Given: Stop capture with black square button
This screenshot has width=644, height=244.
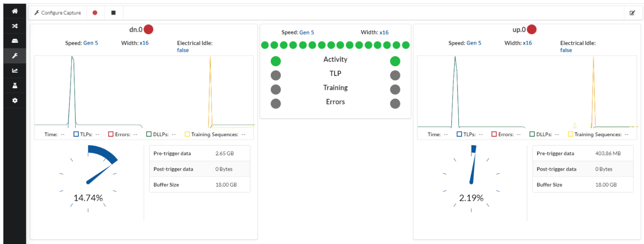Looking at the screenshot, I should [x=113, y=13].
